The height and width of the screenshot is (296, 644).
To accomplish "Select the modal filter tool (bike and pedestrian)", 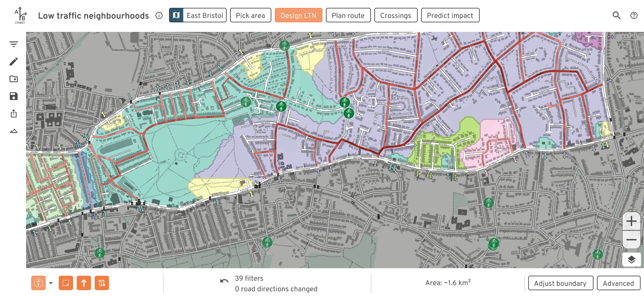I will point(39,283).
